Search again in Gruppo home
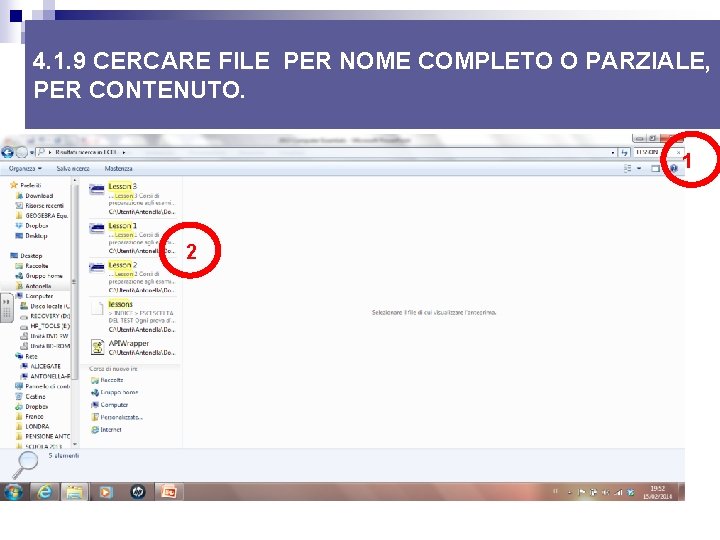This screenshot has width=720, height=540. (114, 393)
